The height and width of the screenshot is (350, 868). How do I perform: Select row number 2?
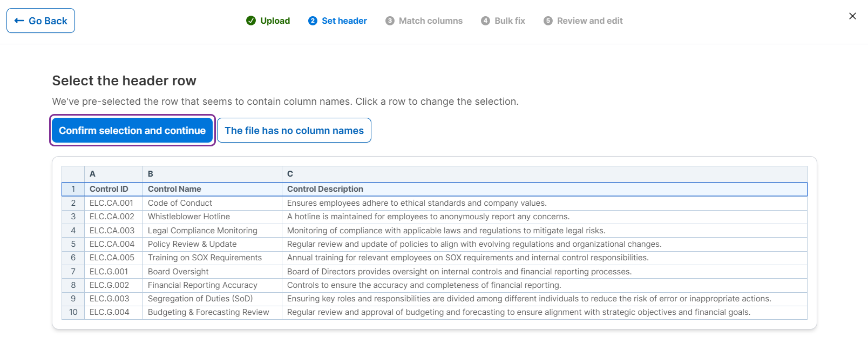pos(73,203)
